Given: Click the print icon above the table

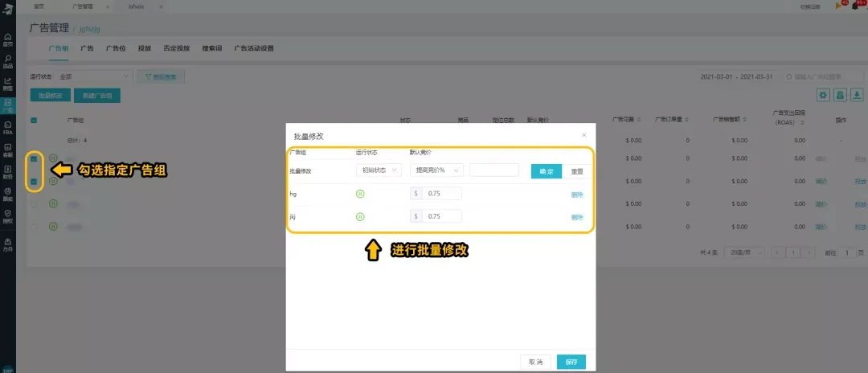Looking at the screenshot, I should (840, 95).
